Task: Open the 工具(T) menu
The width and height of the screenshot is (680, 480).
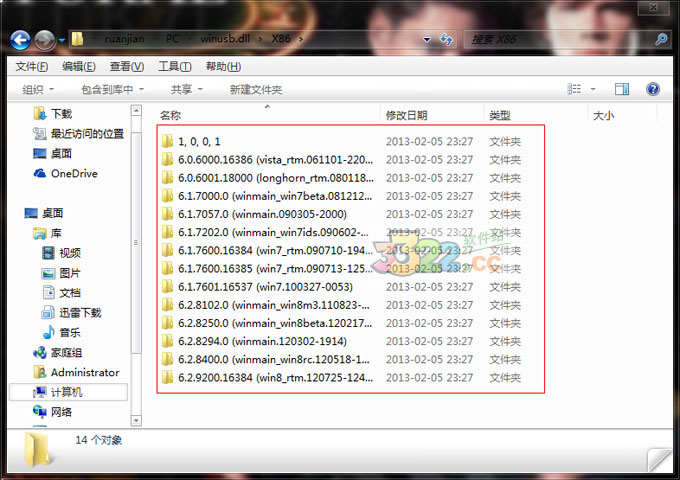Action: coord(175,66)
